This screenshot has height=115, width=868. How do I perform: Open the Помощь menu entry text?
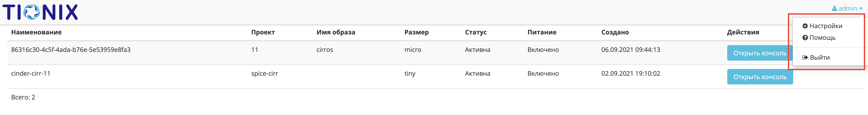pyautogui.click(x=822, y=38)
